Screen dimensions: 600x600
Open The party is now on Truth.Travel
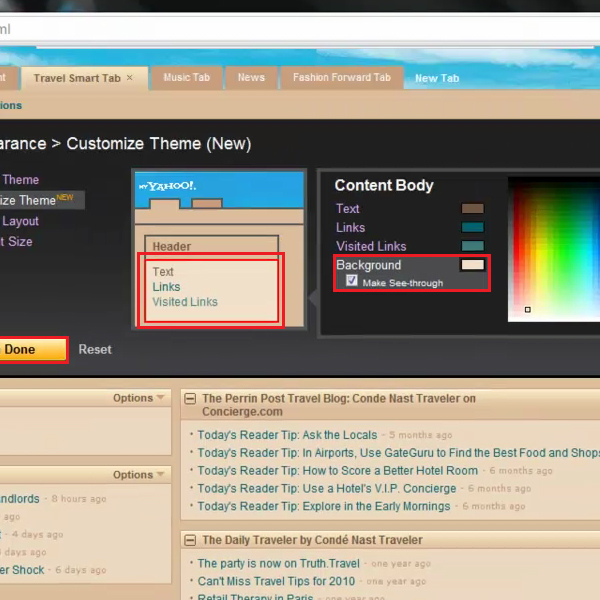(279, 563)
